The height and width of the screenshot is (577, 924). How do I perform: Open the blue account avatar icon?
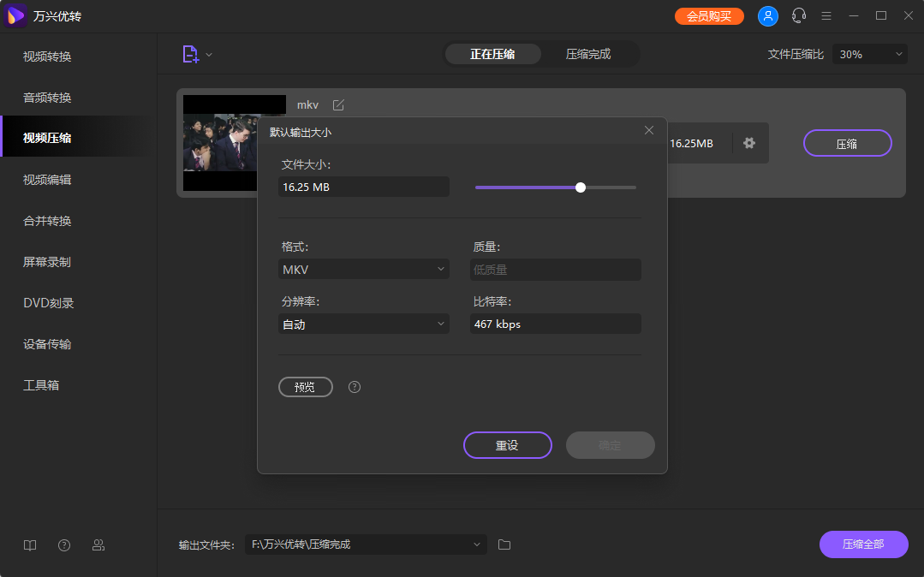(767, 15)
